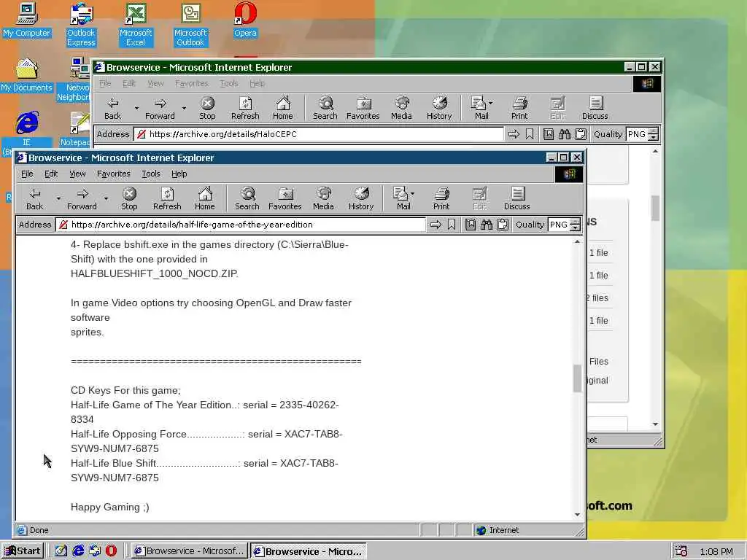Image resolution: width=747 pixels, height=560 pixels.
Task: Click the front window address field with the half-life URL
Action: pos(241,225)
